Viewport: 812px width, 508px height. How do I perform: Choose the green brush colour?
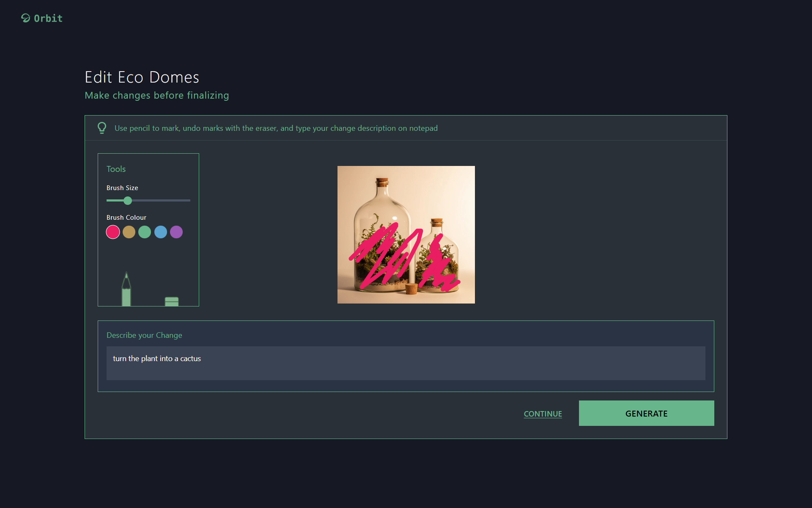tap(145, 232)
